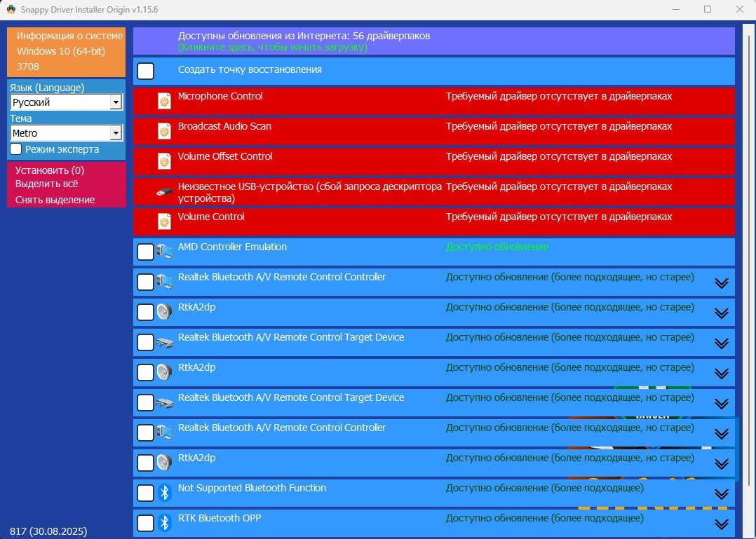Select the Volume Offset Control device name
Image resolution: width=756 pixels, height=539 pixels.
click(225, 156)
